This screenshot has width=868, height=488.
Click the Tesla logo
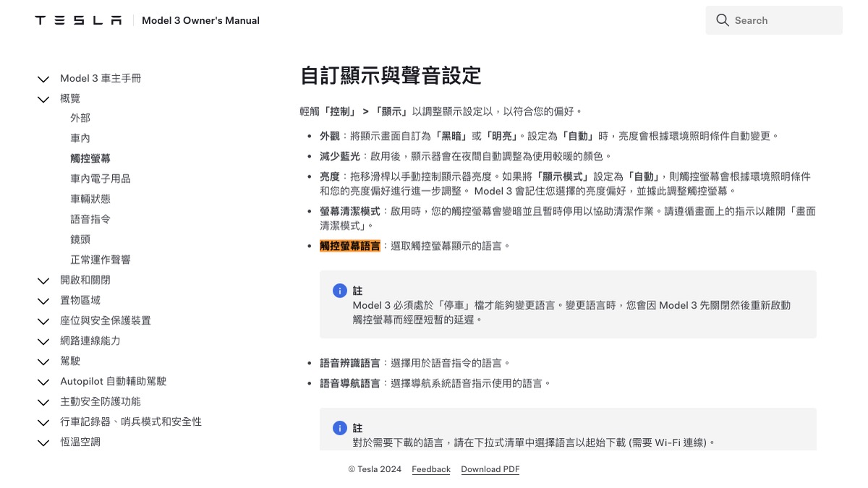78,20
